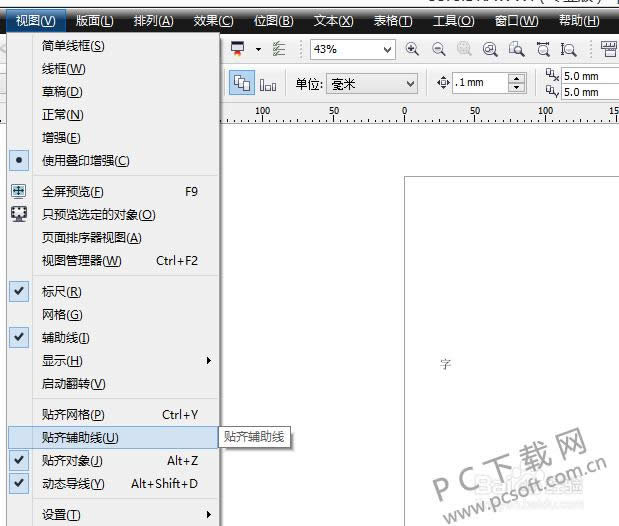619x526 pixels.
Task: Toggle the 标尺 (rulers) checkbox item
Action: tap(62, 291)
